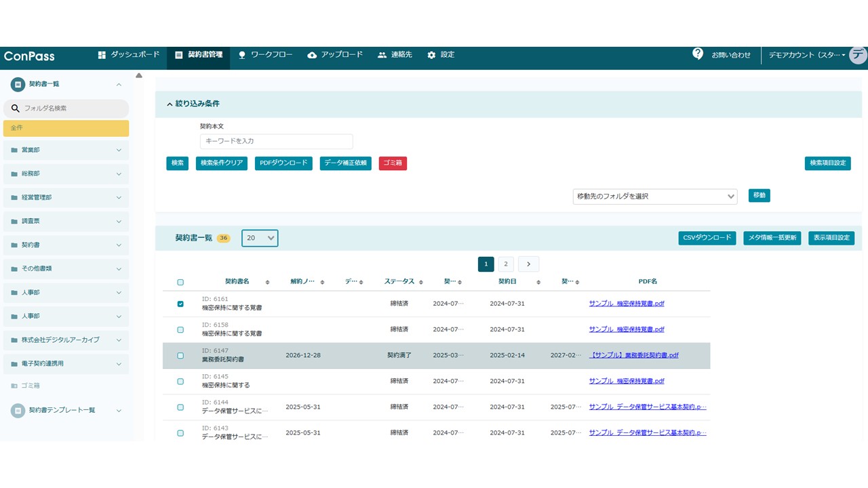The width and height of the screenshot is (868, 488).
Task: Click the red ゴミ箱 button
Action: point(393,163)
